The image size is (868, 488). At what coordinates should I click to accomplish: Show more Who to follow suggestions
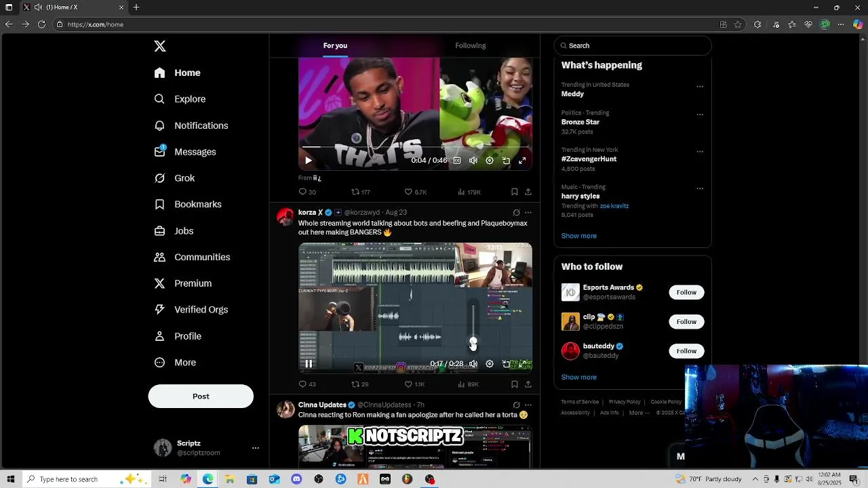579,377
